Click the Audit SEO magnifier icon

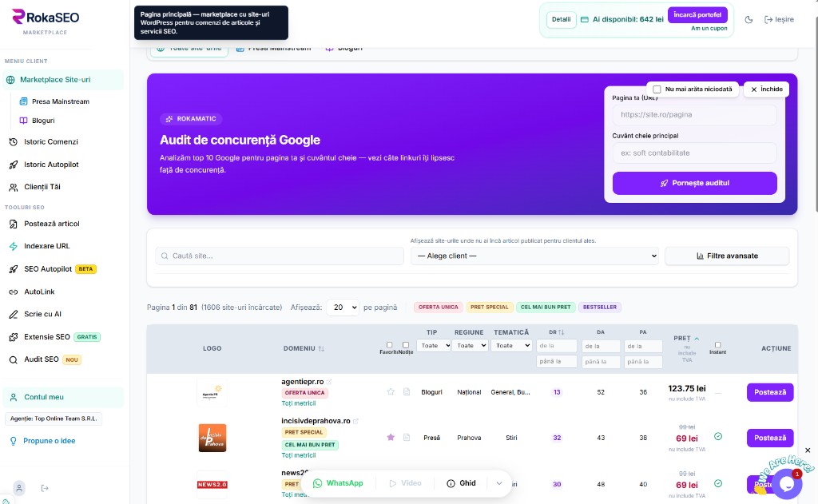[14, 360]
